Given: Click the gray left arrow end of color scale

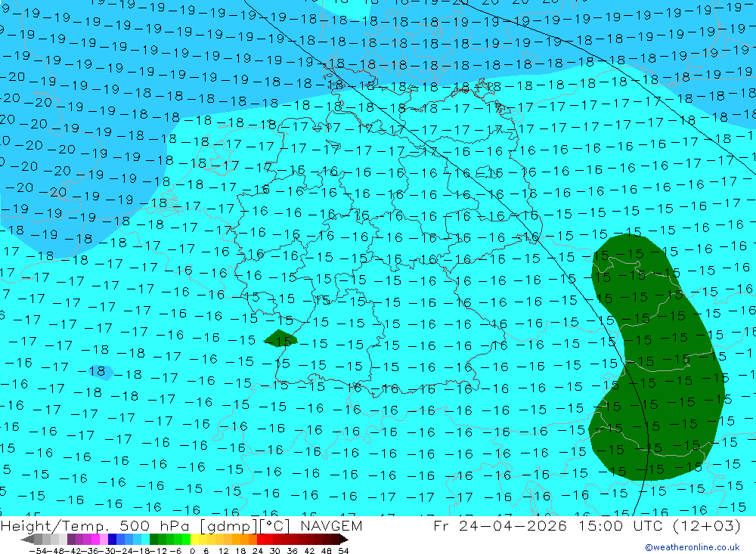Looking at the screenshot, I should tap(27, 539).
